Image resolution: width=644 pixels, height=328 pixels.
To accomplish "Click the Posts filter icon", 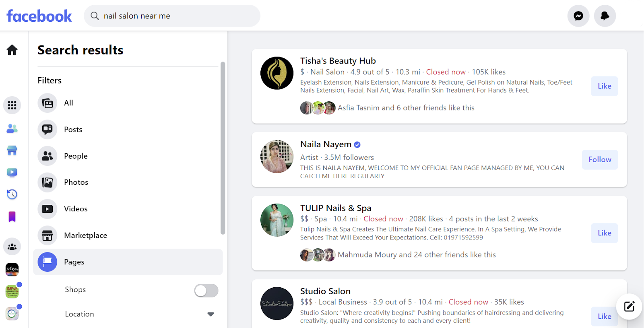I will tap(47, 130).
